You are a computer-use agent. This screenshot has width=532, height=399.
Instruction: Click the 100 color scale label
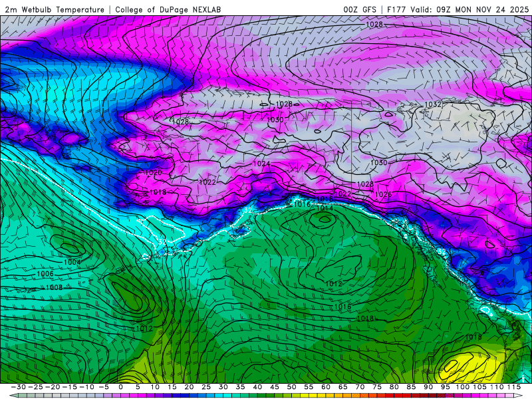[x=462, y=387]
